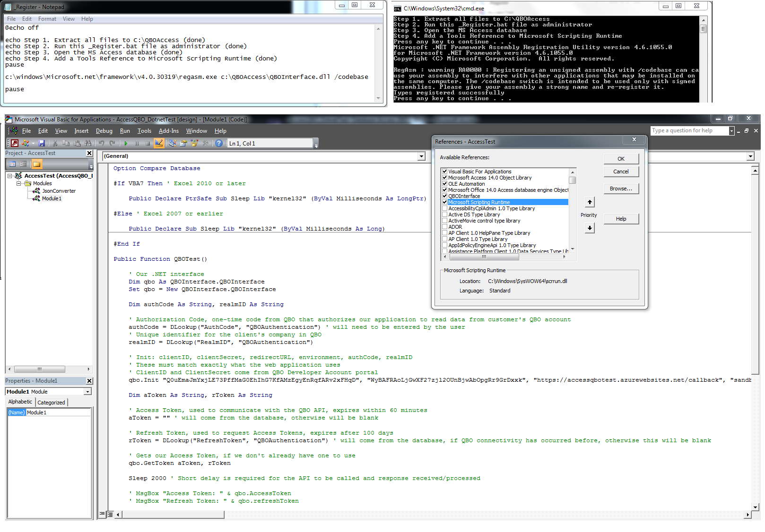The image size is (765, 532).
Task: Click the Find binoculars icon
Action: pos(88,143)
